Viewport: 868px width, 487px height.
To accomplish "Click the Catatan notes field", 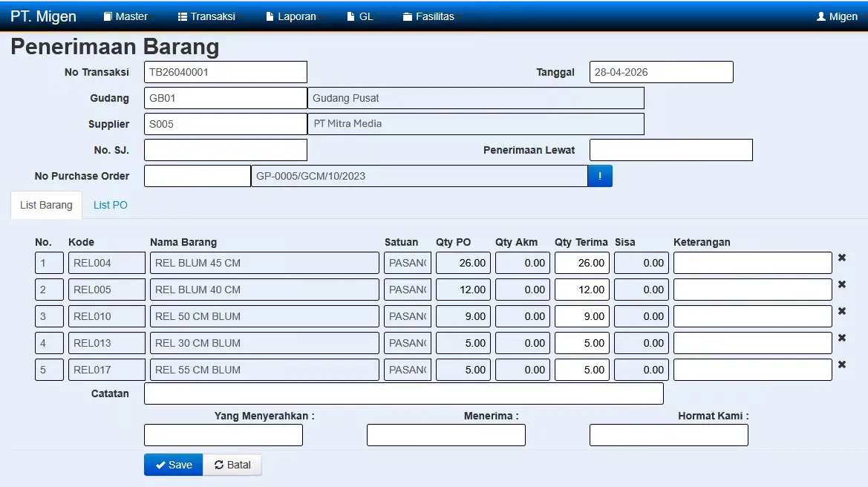I will click(x=403, y=393).
